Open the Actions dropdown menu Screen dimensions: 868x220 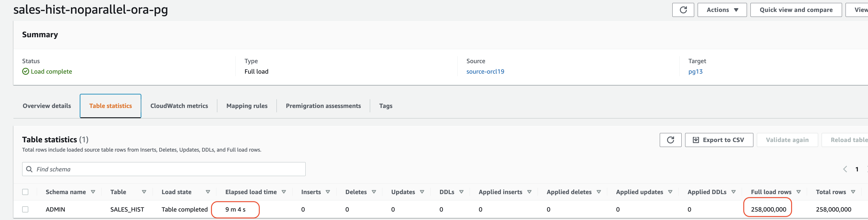pos(722,10)
